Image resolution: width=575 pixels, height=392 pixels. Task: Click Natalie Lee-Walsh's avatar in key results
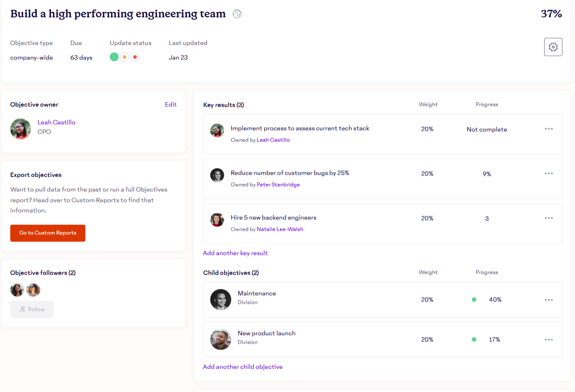pos(217,220)
